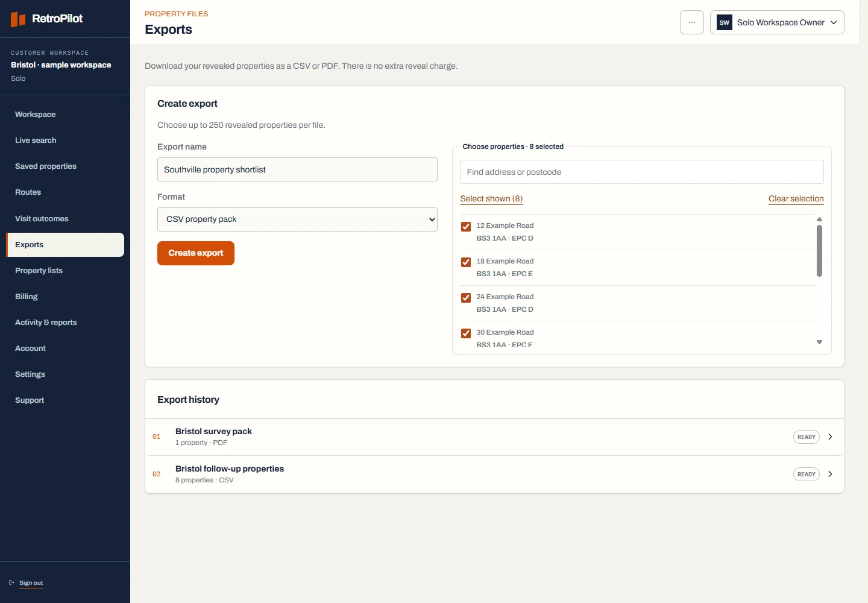Open Live search in the sidebar
The width and height of the screenshot is (868, 603).
pyautogui.click(x=65, y=140)
